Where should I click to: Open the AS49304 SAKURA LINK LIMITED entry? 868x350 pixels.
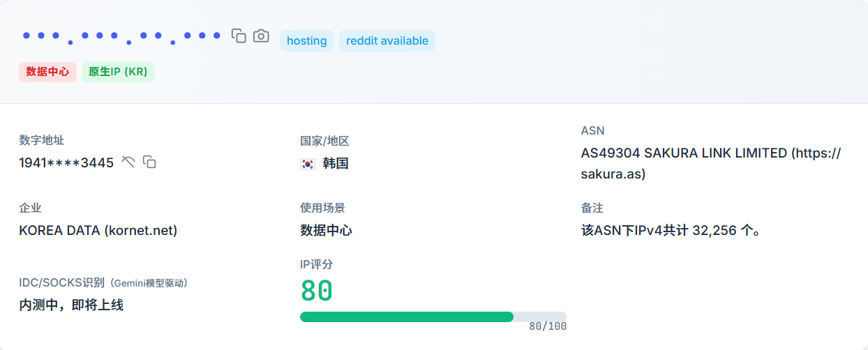pyautogui.click(x=710, y=163)
